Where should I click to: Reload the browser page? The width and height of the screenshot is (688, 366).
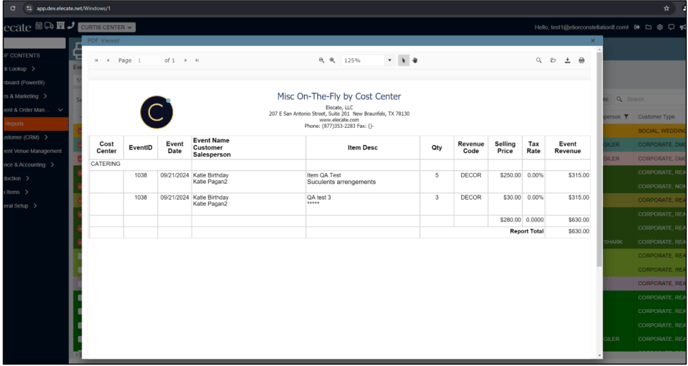pos(12,8)
